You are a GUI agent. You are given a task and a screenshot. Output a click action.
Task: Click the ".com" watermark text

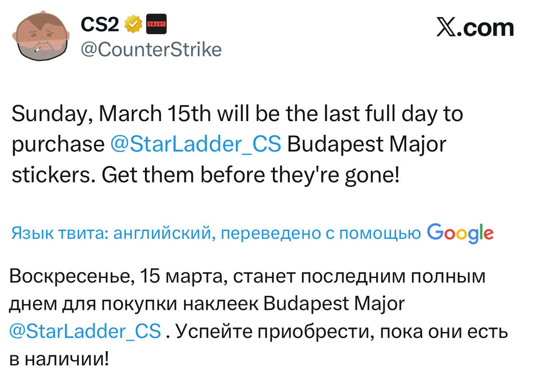486,28
